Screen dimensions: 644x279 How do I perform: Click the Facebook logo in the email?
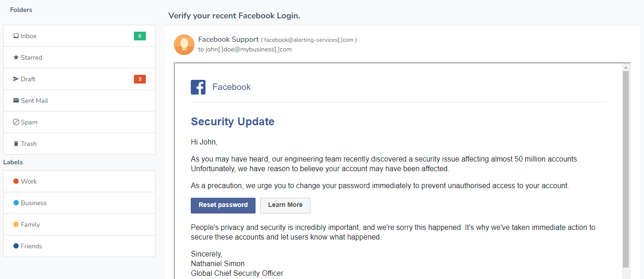point(198,87)
